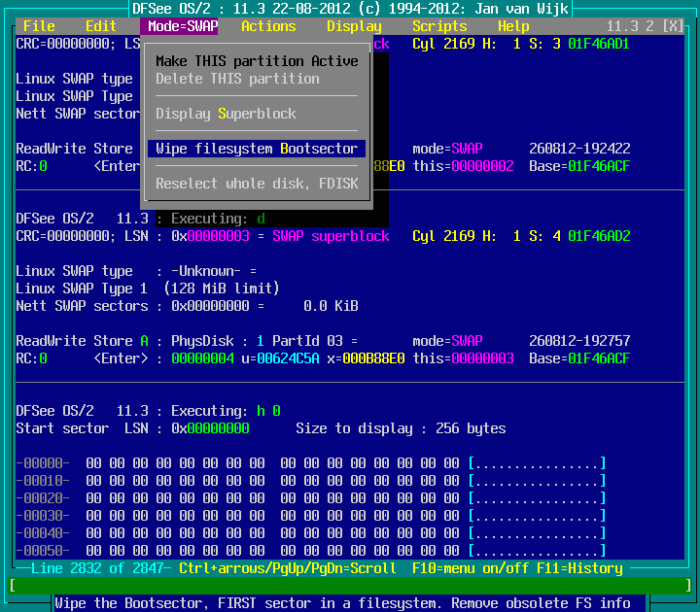Collapse the Mode=SWAP dropdown menu
Screen dimensions: 700x612
click(x=183, y=26)
